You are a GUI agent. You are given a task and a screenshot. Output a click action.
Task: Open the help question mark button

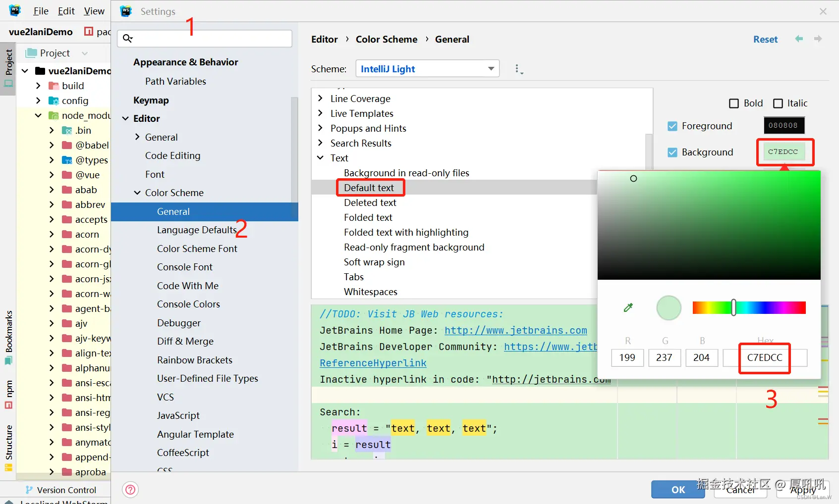tap(130, 490)
